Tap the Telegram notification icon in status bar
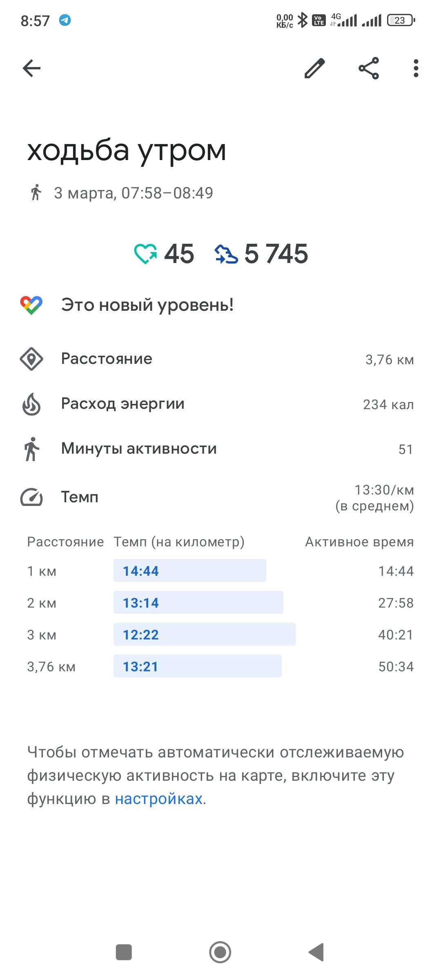Screen dimensions: 441x980 (x=65, y=20)
